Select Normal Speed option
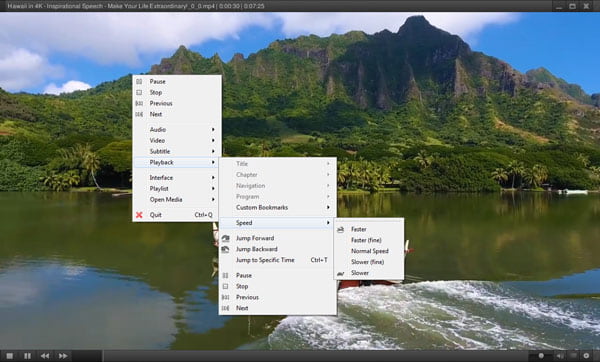This screenshot has width=600, height=362. point(369,251)
